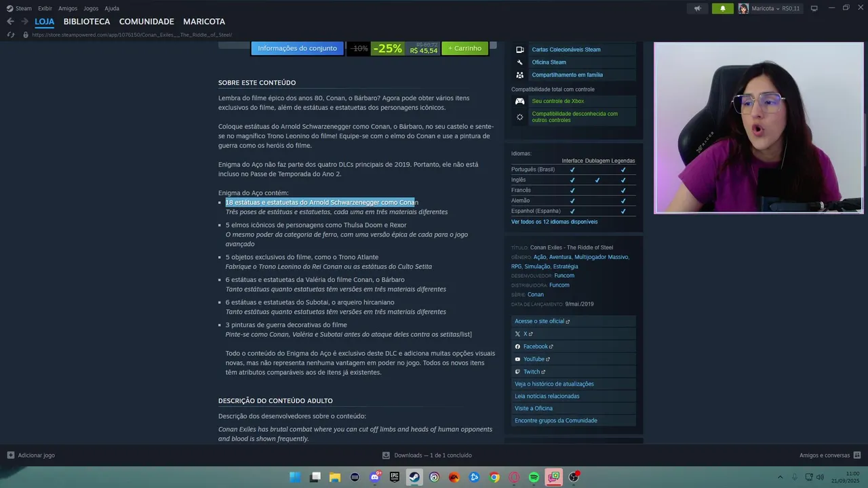Open the Funcom developer link
The width and height of the screenshot is (868, 488).
[564, 276]
